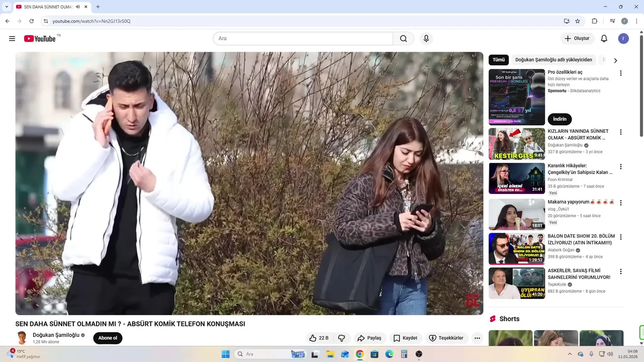Open options for KIZLARIN YANINDA SÜNNET video

[x=620, y=132]
